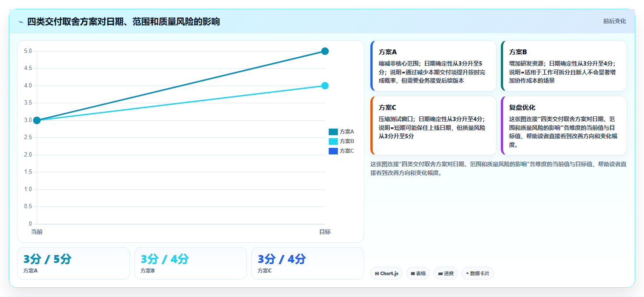Click the 当前 x-axis label
Viewport: 644px width, 297px height.
point(37,232)
